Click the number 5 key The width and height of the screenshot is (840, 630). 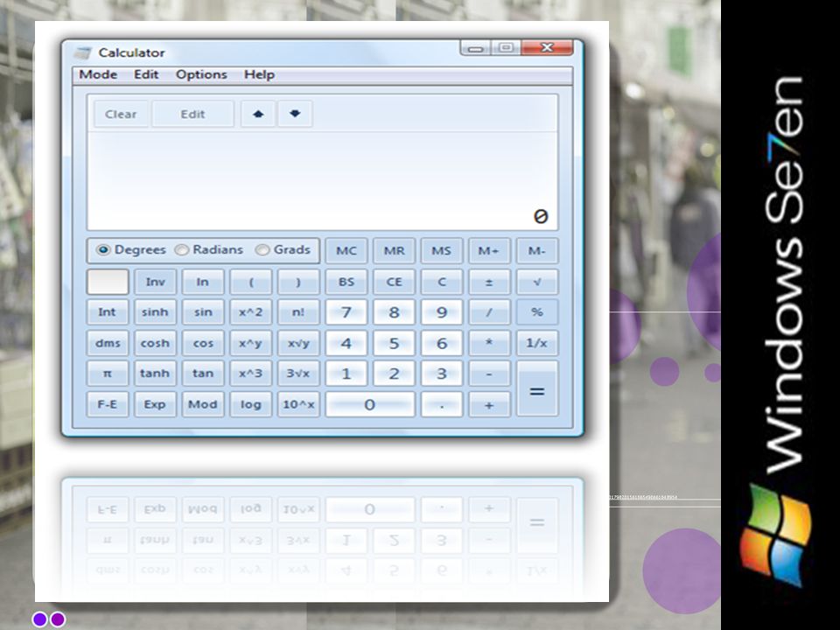(394, 343)
